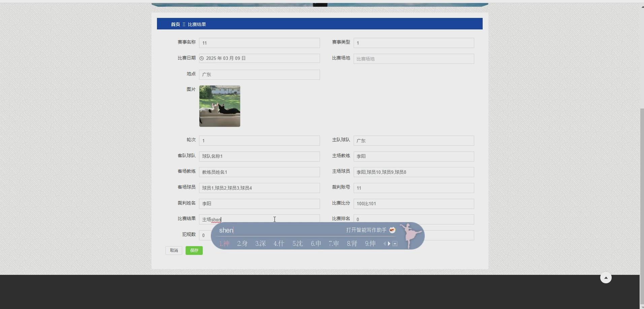The width and height of the screenshot is (644, 309).
Task: Choose IME candidate 2.身
Action: 243,244
